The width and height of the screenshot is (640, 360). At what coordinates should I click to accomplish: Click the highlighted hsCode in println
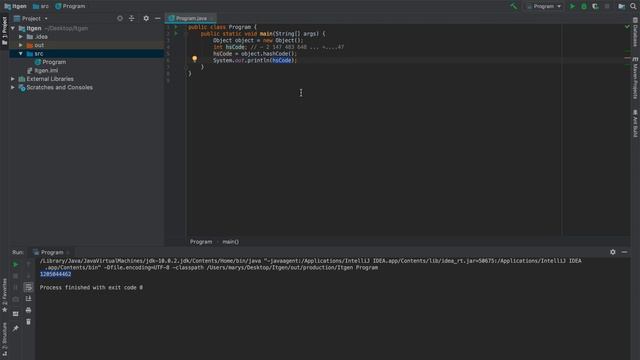pos(282,60)
